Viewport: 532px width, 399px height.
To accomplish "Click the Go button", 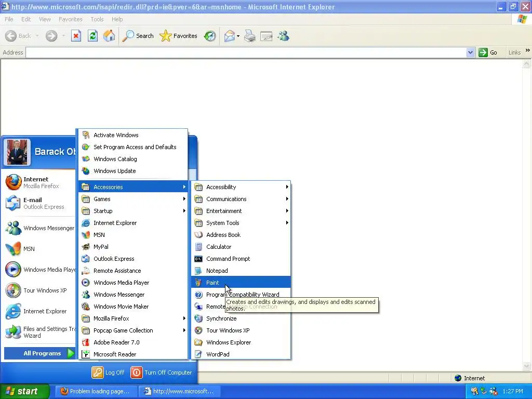I will pos(488,52).
